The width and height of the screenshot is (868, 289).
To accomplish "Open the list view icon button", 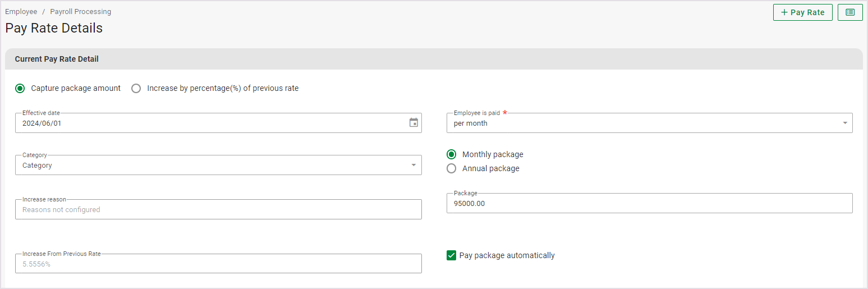I will pos(849,12).
